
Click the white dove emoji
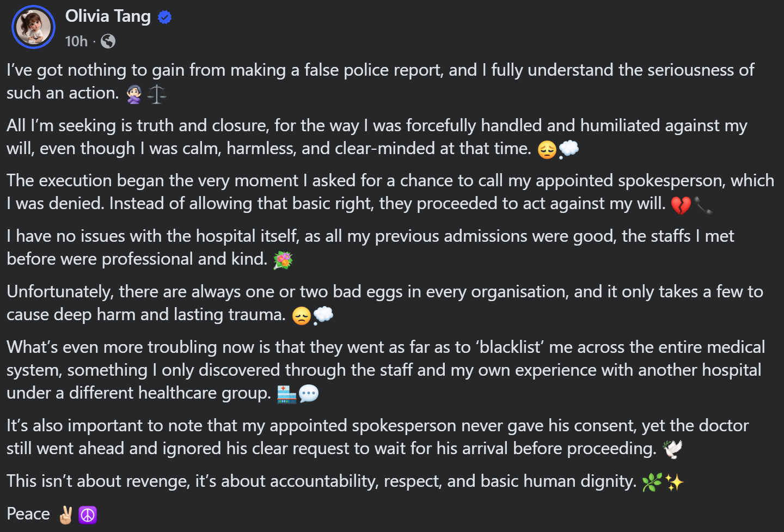click(x=672, y=449)
